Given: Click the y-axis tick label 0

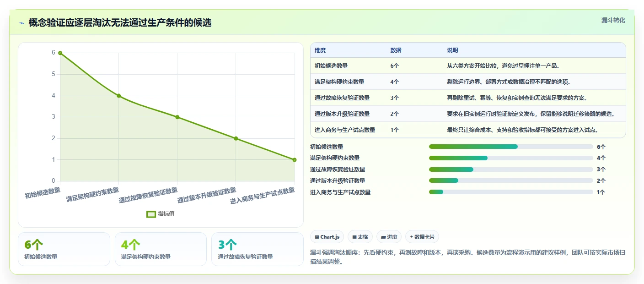Looking at the screenshot, I should [x=53, y=181].
